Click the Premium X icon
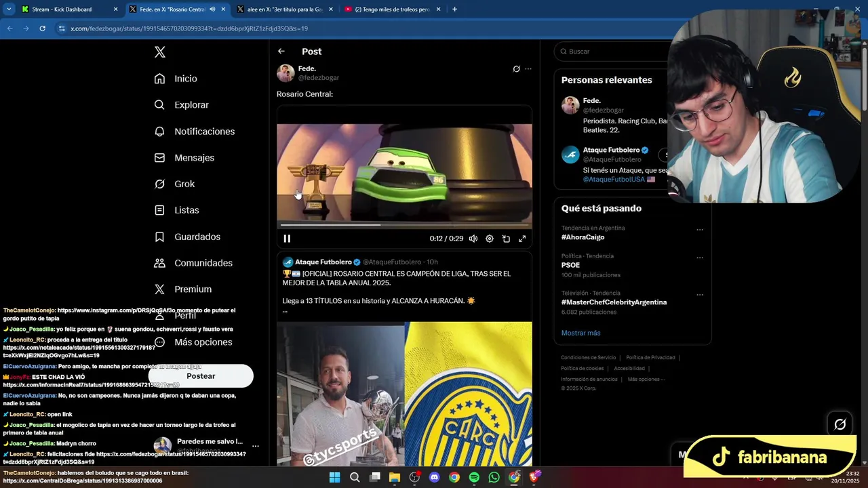The image size is (868, 488). click(159, 289)
